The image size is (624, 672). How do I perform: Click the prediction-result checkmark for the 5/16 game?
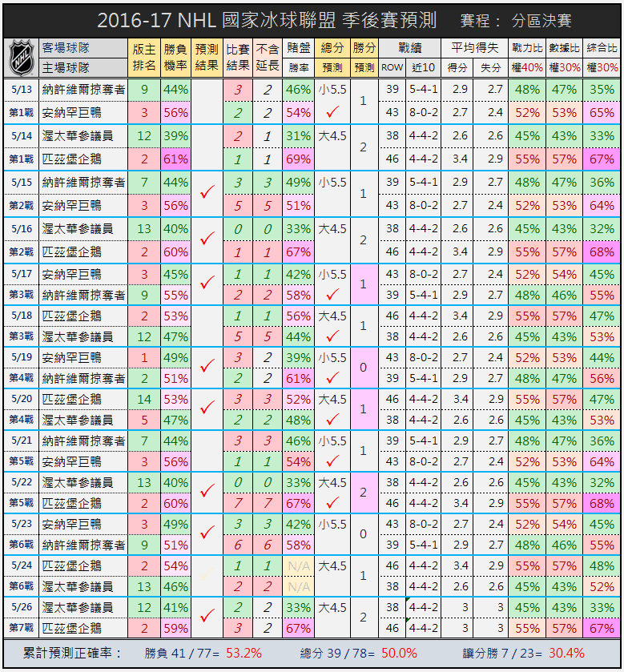(x=207, y=238)
